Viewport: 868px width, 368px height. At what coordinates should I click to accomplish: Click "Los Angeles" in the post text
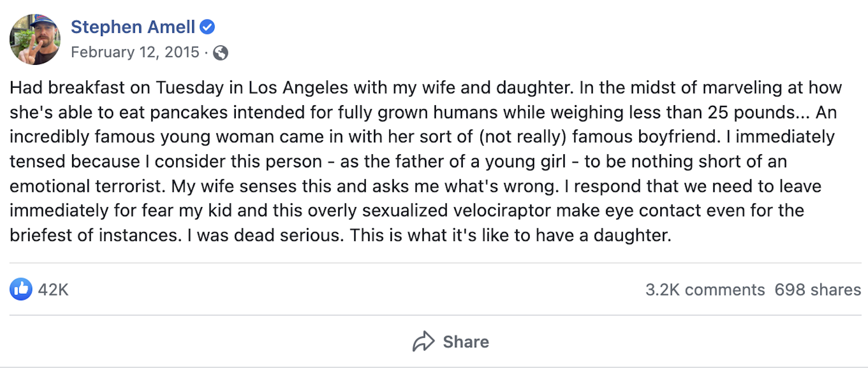point(298,88)
